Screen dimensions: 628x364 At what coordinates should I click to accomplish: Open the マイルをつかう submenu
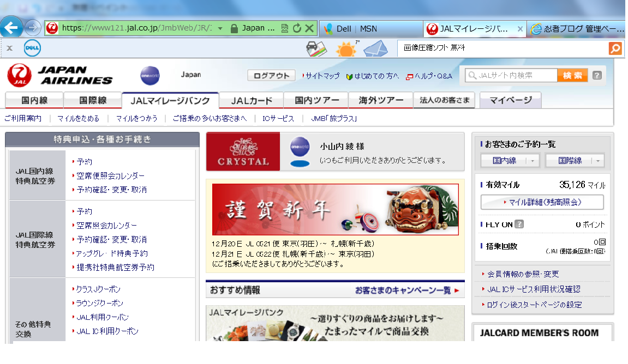[136, 118]
